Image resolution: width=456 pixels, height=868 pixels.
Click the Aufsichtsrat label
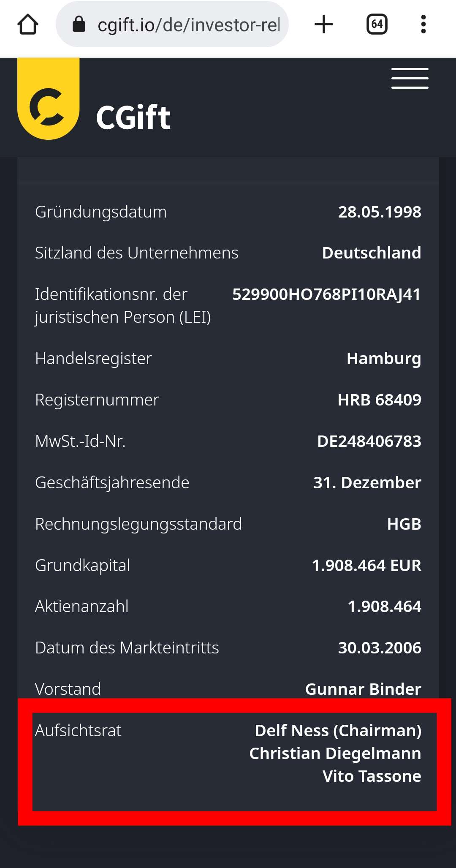click(78, 730)
